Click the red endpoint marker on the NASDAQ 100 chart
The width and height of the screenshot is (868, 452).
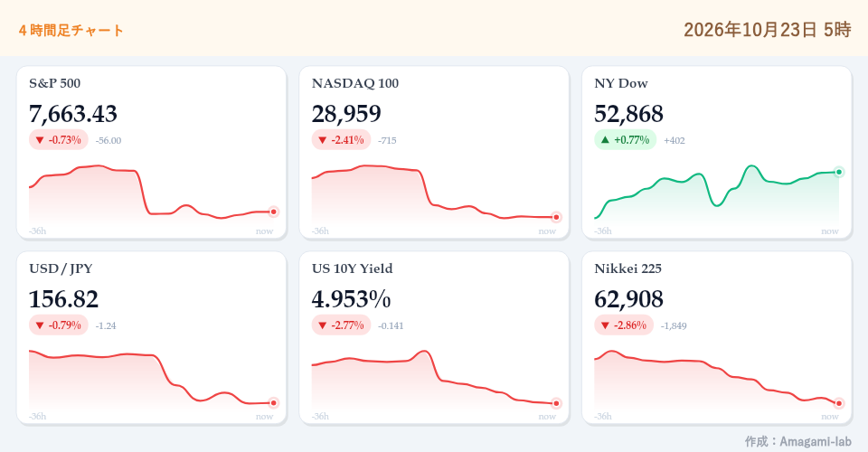pos(556,218)
